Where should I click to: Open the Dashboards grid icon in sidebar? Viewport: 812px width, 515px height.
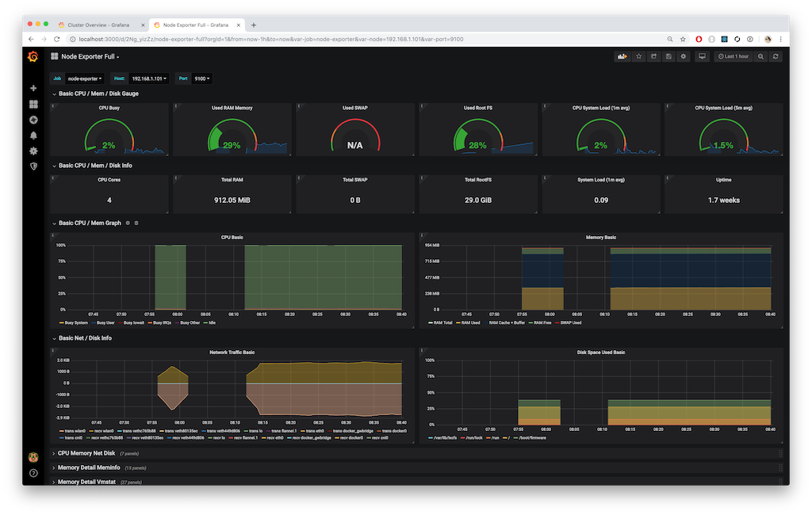[x=33, y=104]
